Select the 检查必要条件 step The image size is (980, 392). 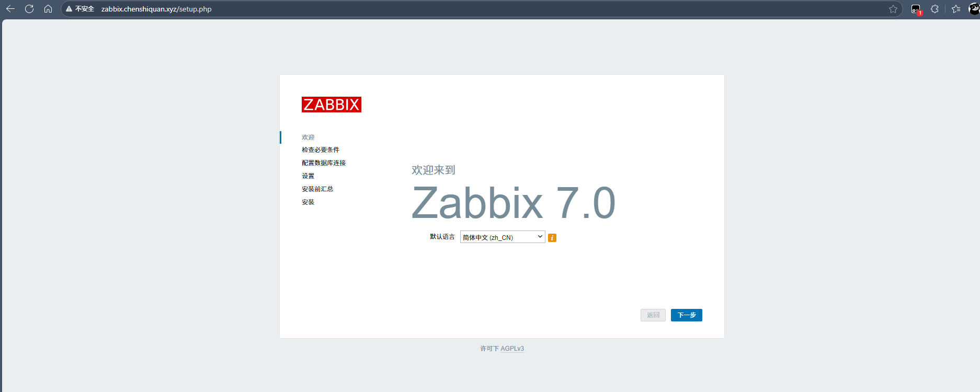pos(321,150)
